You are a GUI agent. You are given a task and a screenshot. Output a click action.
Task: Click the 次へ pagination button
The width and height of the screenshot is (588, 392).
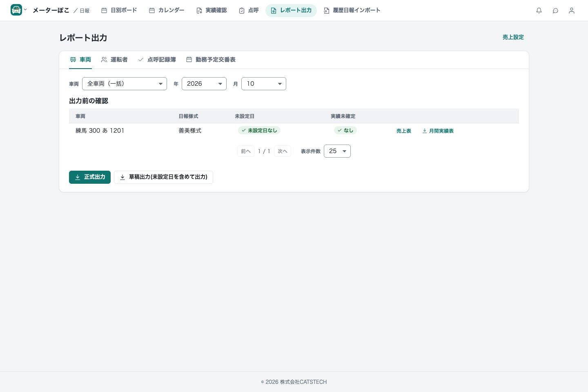coord(283,151)
